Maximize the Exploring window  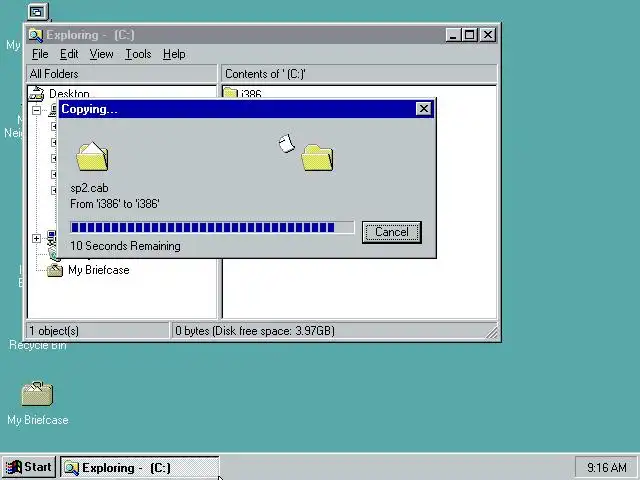[x=469, y=35]
